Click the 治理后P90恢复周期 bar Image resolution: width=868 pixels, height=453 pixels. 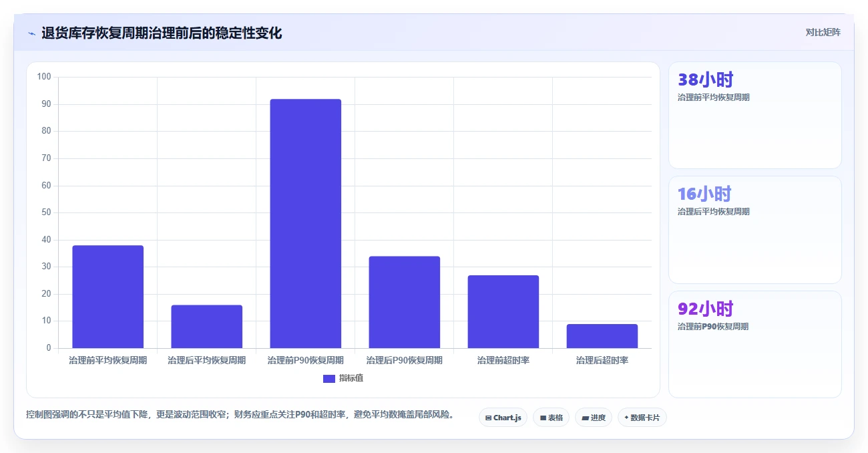pyautogui.click(x=404, y=302)
